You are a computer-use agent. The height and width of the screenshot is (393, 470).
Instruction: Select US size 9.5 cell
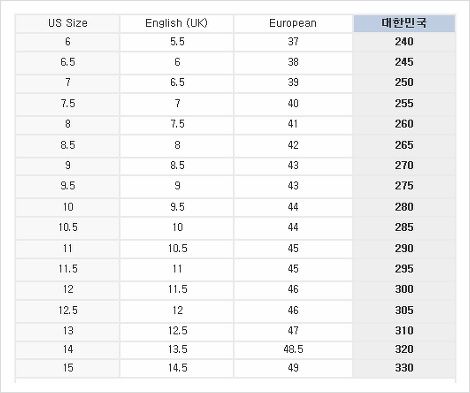pyautogui.click(x=68, y=186)
